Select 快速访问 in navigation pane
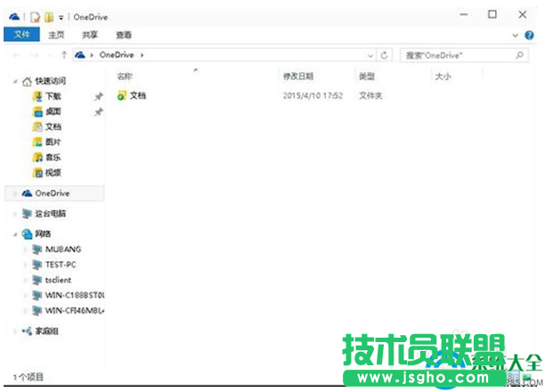545x392 pixels. click(x=50, y=81)
